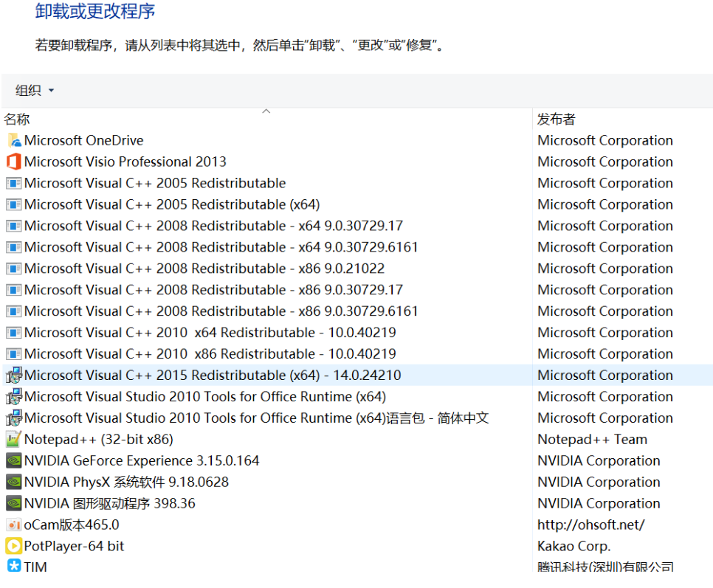The height and width of the screenshot is (588, 713).
Task: Click the Microsoft OneDrive icon
Action: 13,140
